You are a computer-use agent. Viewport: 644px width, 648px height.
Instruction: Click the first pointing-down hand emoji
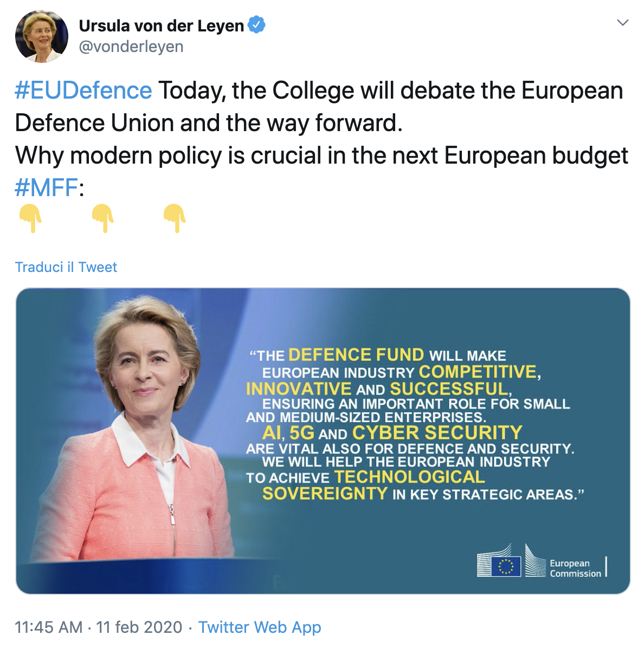point(31,218)
